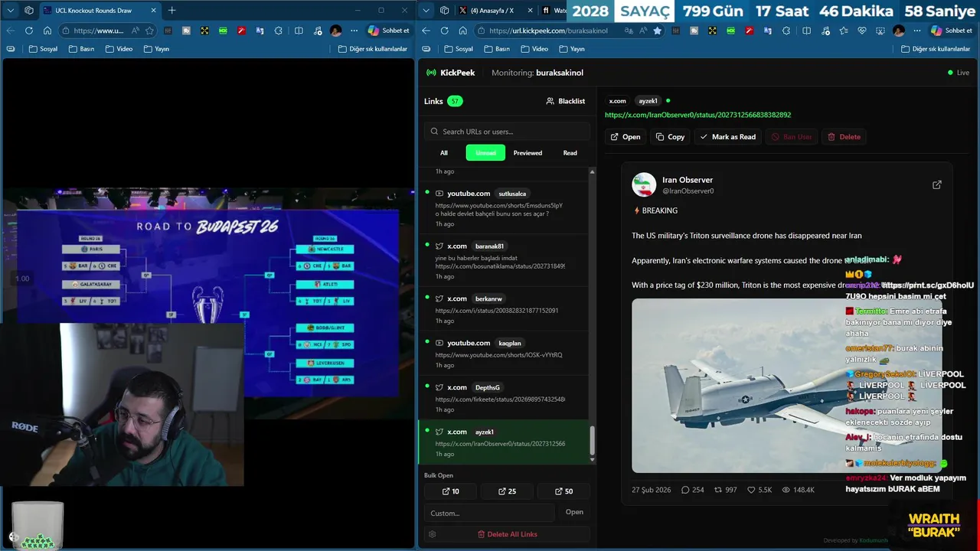Open the x.com IranObserver0 status URL link
Screen dimensions: 980x551
697,115
